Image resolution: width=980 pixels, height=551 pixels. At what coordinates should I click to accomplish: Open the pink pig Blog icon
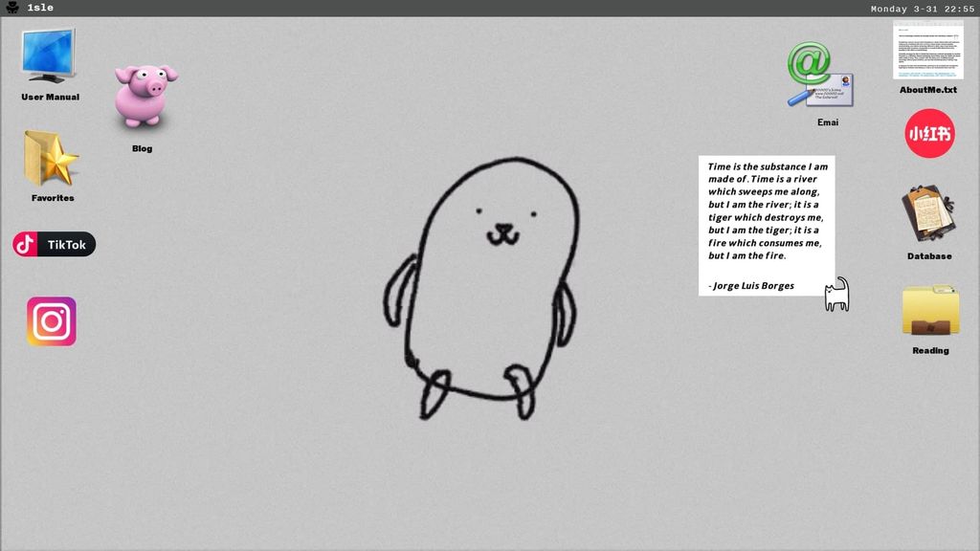(x=145, y=97)
